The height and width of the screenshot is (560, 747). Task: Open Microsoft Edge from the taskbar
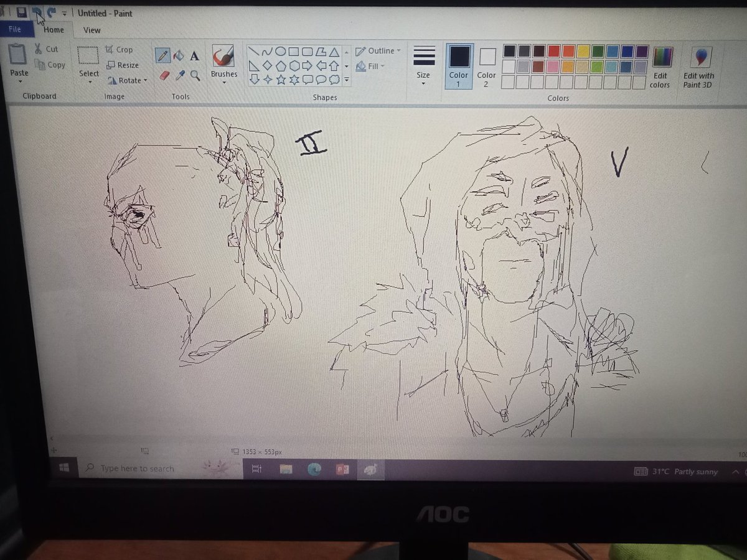314,469
